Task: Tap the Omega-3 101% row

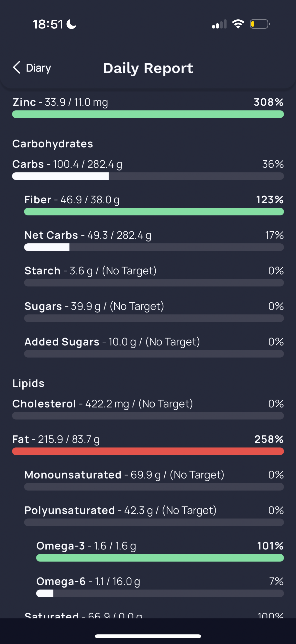Action: [160, 551]
